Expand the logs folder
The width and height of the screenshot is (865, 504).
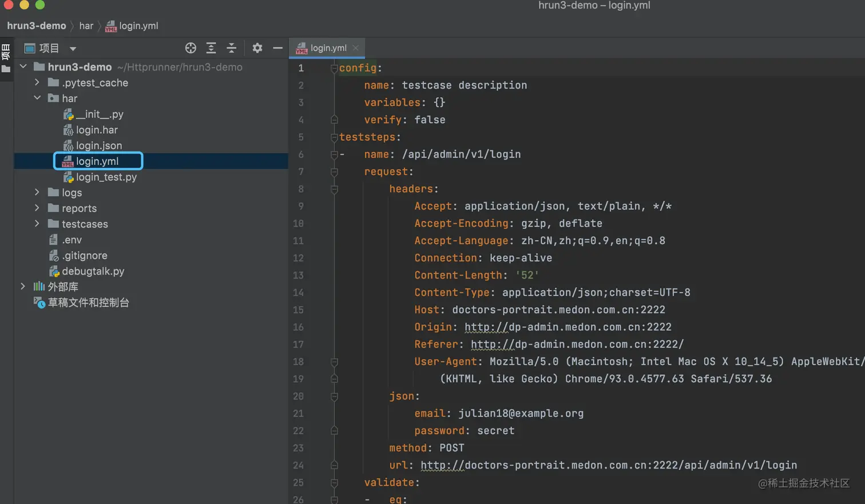[37, 192]
